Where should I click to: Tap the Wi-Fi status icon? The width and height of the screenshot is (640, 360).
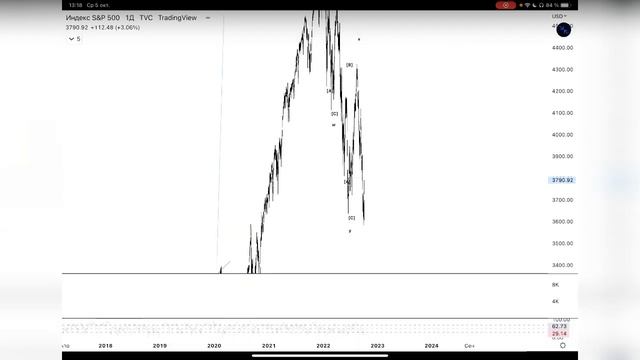click(x=527, y=5)
